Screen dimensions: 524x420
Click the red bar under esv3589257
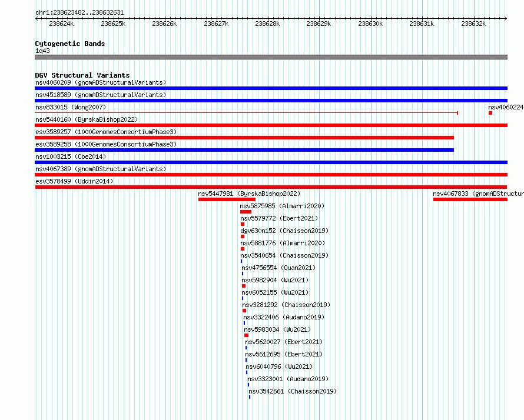[244, 138]
